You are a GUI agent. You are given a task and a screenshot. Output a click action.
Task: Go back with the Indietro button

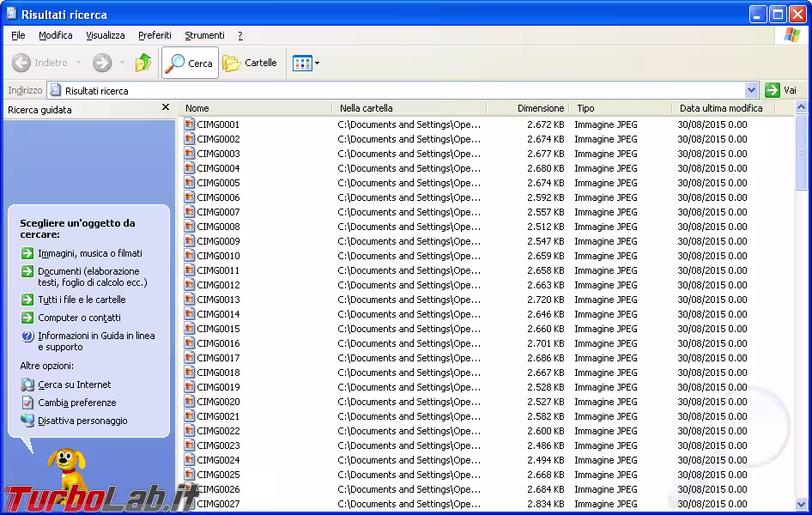click(40, 63)
